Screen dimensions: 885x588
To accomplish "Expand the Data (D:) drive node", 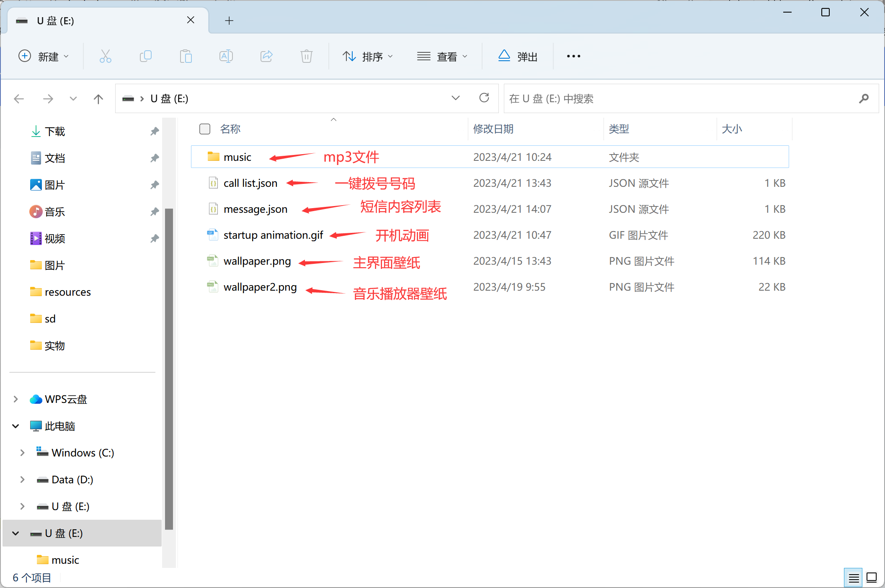I will (x=22, y=480).
